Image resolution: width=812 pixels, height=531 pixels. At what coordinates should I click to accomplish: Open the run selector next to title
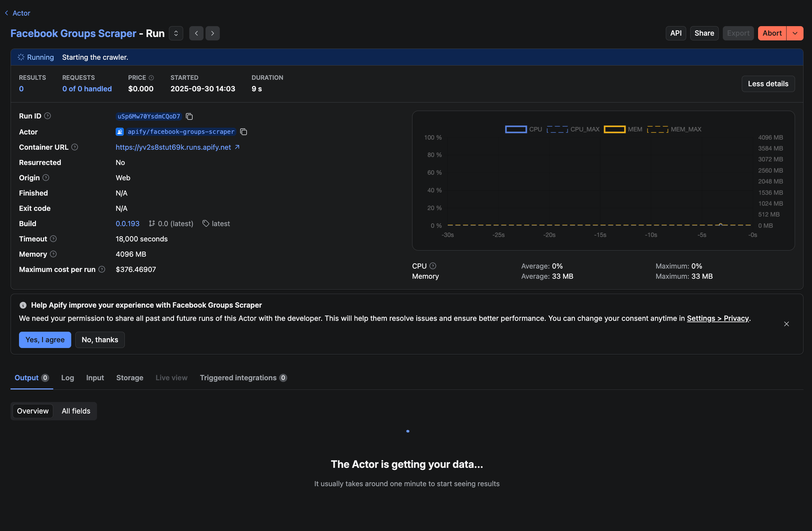pyautogui.click(x=176, y=34)
